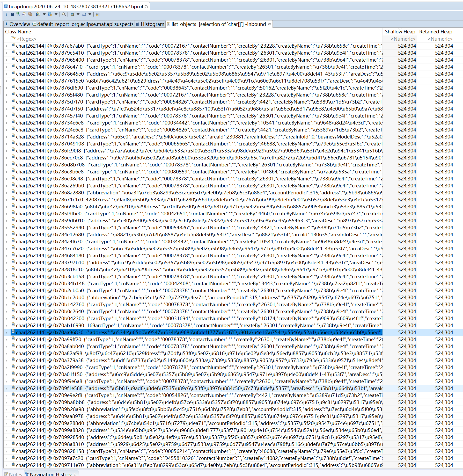
Task: Run the expert system test report
Action: (38, 14)
